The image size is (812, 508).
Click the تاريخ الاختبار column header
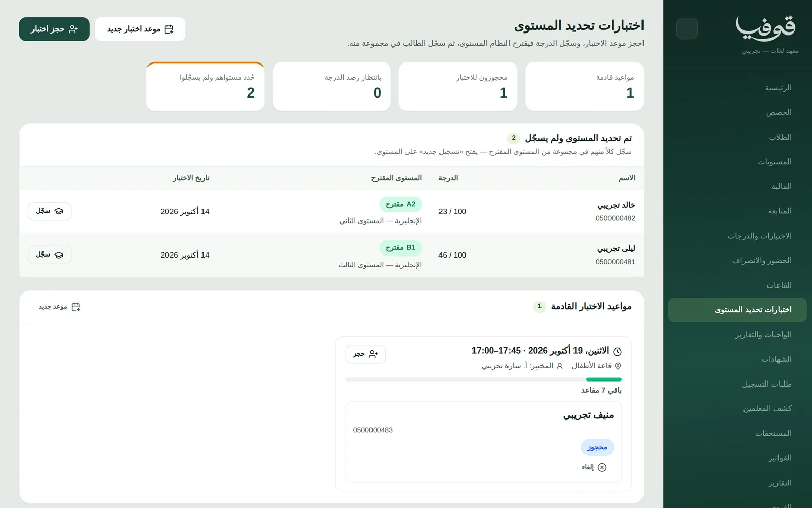[x=191, y=178]
